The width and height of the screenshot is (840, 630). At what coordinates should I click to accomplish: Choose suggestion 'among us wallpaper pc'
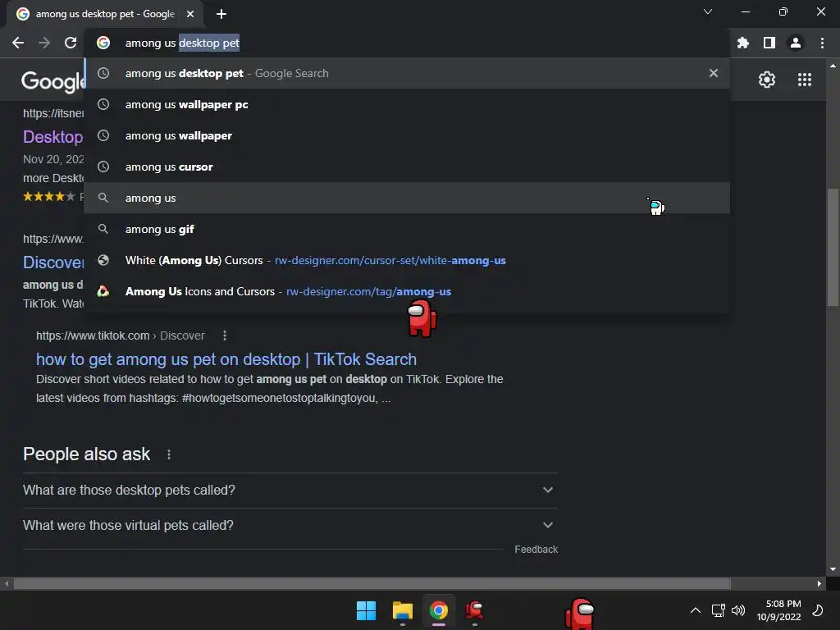click(x=407, y=104)
